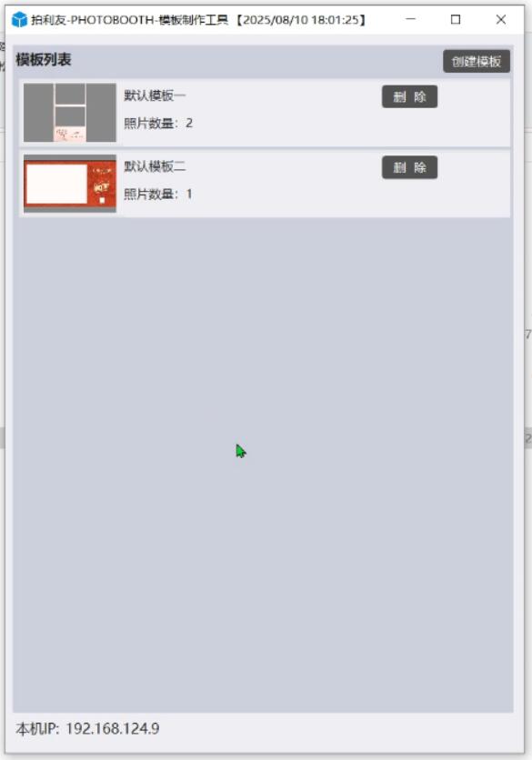The image size is (532, 760).
Task: Close the 模板制作工具 window
Action: (501, 19)
